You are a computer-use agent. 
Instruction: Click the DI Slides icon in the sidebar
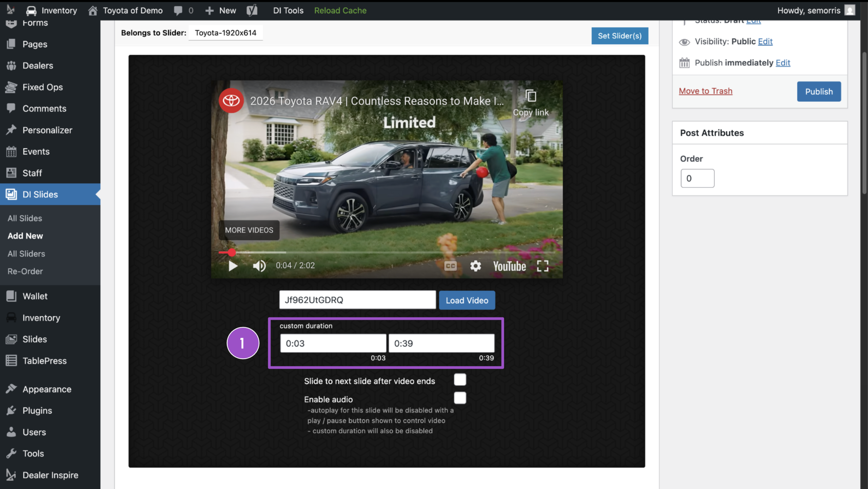pos(11,194)
